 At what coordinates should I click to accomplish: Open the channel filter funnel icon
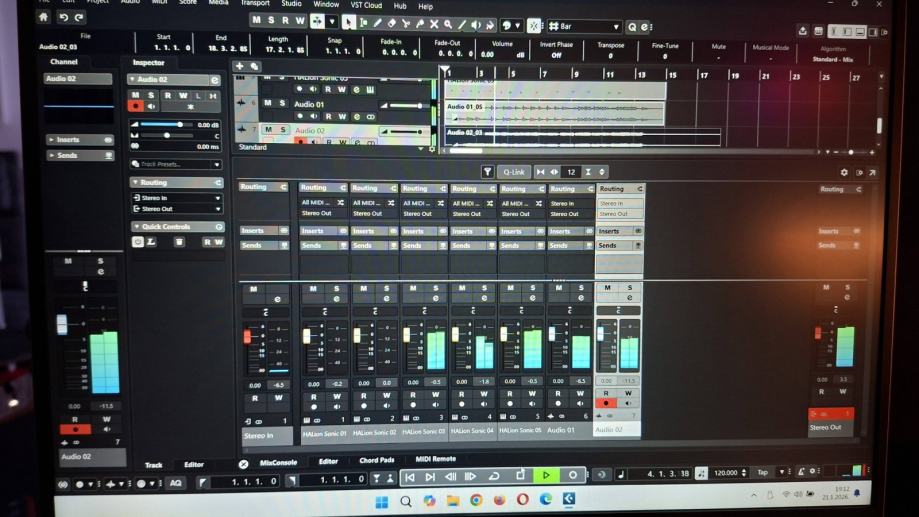click(487, 172)
